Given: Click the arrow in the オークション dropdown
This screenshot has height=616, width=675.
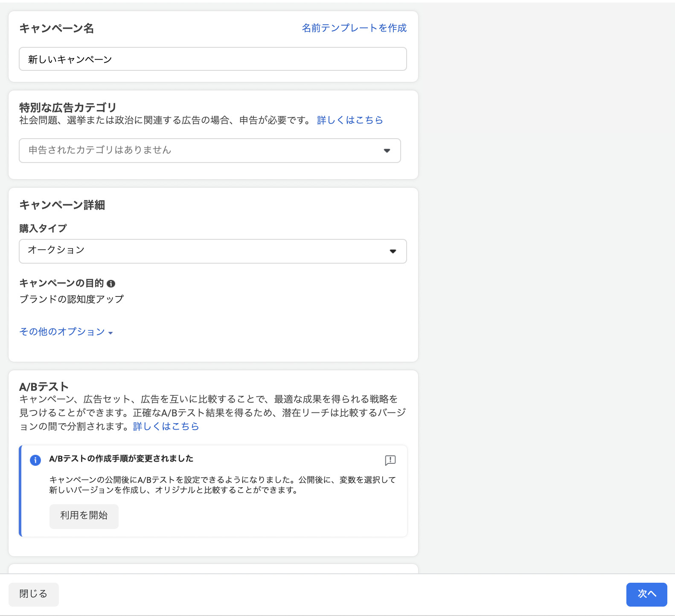Looking at the screenshot, I should (x=393, y=251).
